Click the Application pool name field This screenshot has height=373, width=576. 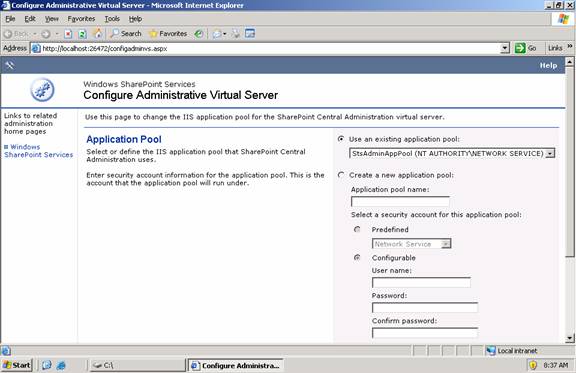pyautogui.click(x=400, y=201)
